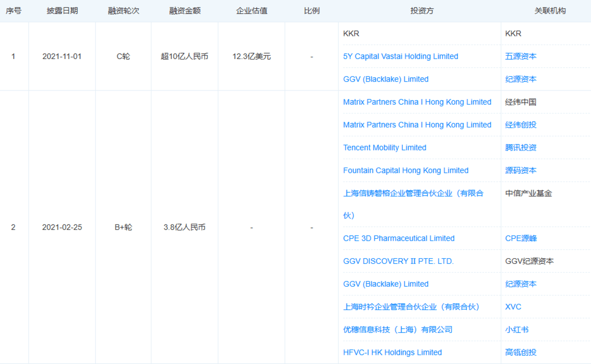Select the 超10亿人民币 amount cell
Image resolution: width=591 pixels, height=364 pixels.
(x=184, y=56)
